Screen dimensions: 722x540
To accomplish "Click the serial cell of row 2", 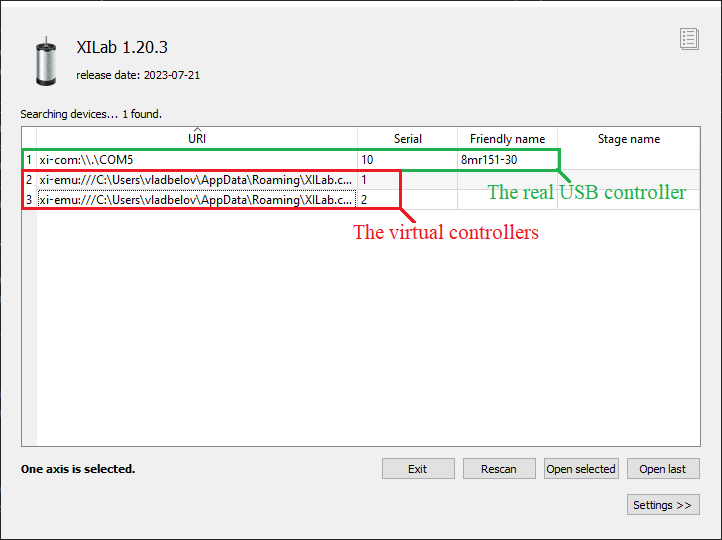I will point(408,180).
